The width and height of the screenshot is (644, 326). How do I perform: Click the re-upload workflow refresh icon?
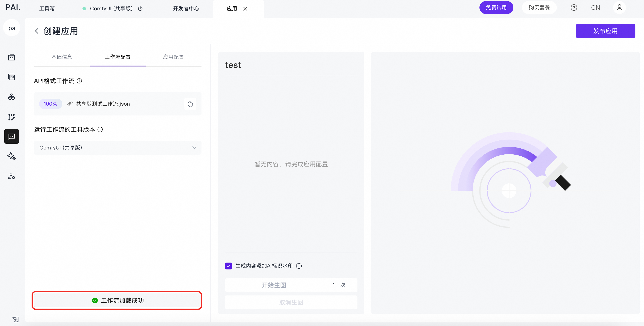click(x=190, y=104)
